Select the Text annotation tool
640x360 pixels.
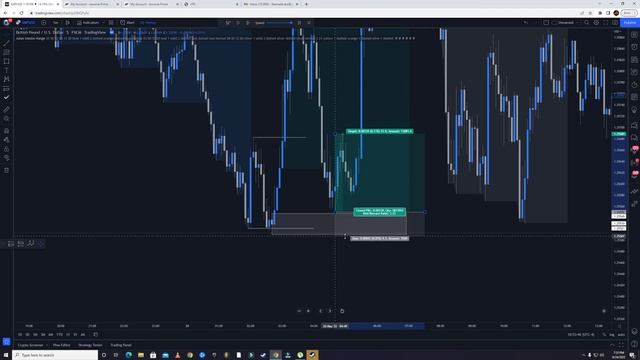point(6,70)
